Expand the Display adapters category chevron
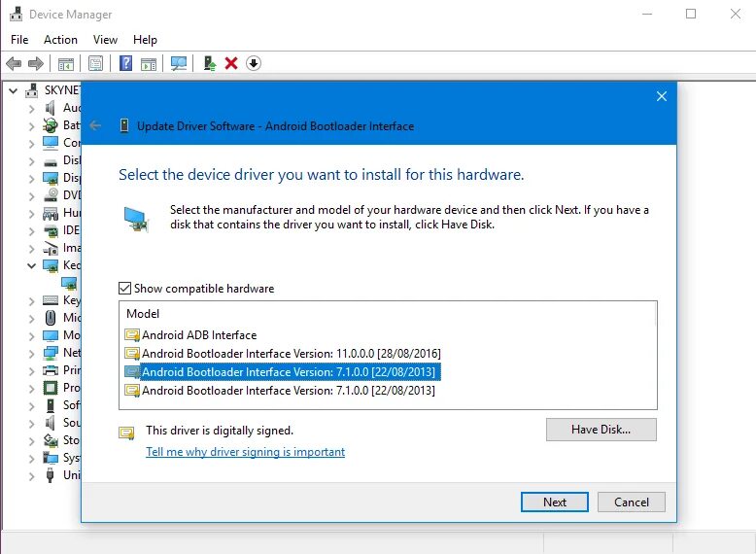 pos(32,179)
